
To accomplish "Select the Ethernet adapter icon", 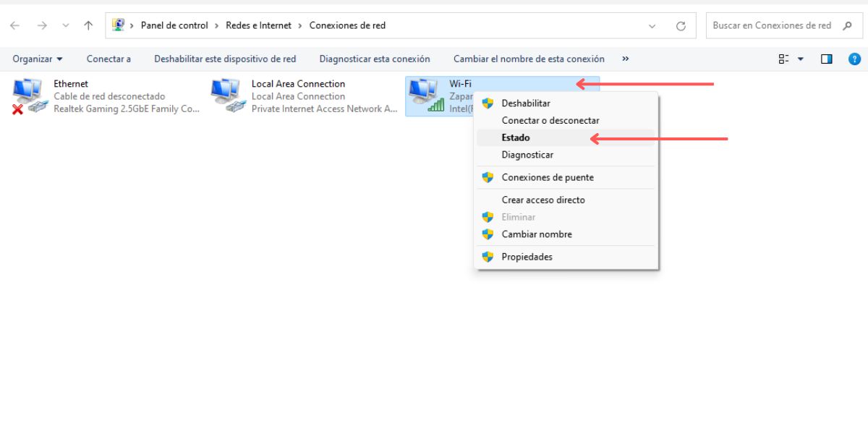I will tap(30, 96).
